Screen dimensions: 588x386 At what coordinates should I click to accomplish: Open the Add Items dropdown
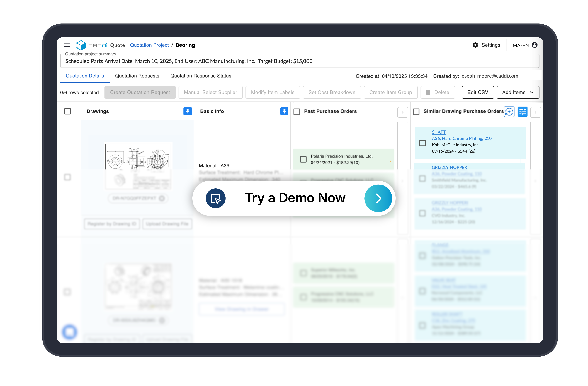[x=518, y=92]
